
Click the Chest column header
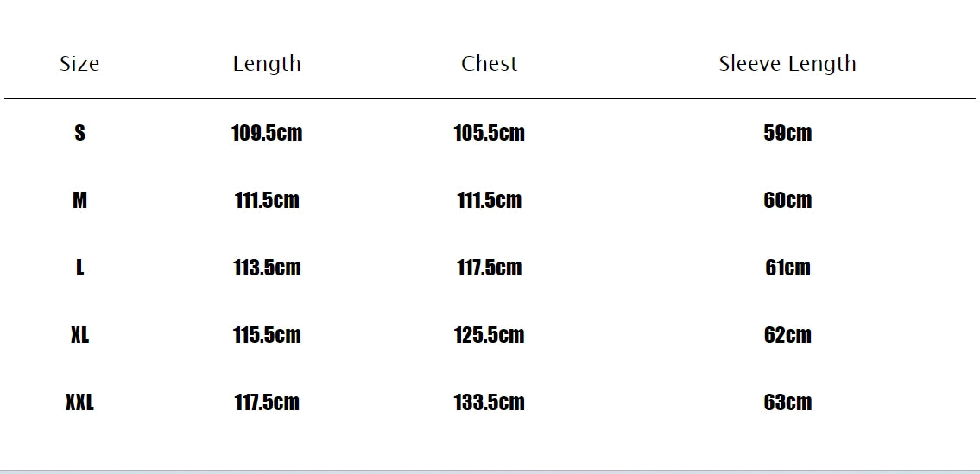click(490, 64)
